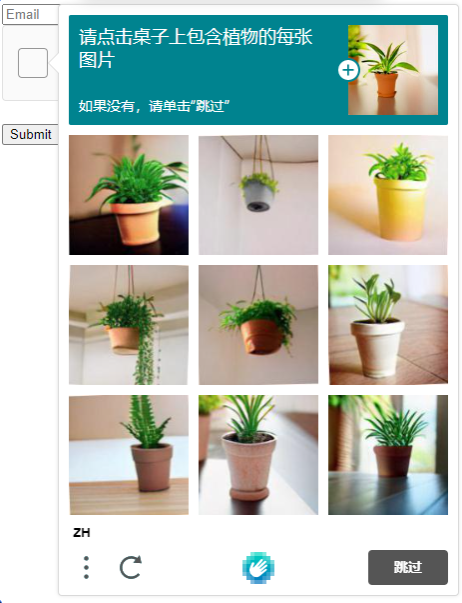Click the example plant image in header

click(393, 70)
